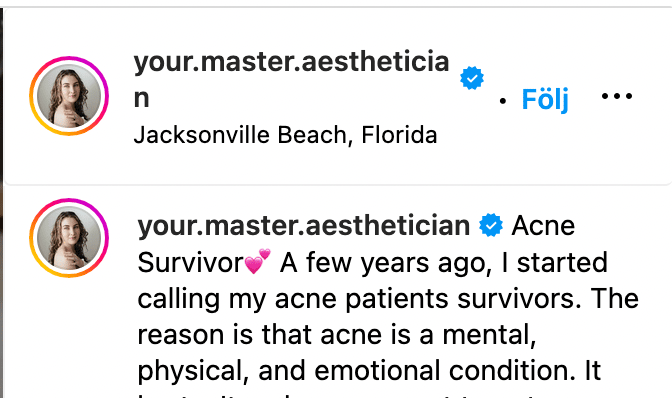Click the dot separator before Följ
The image size is (672, 398).
(503, 101)
